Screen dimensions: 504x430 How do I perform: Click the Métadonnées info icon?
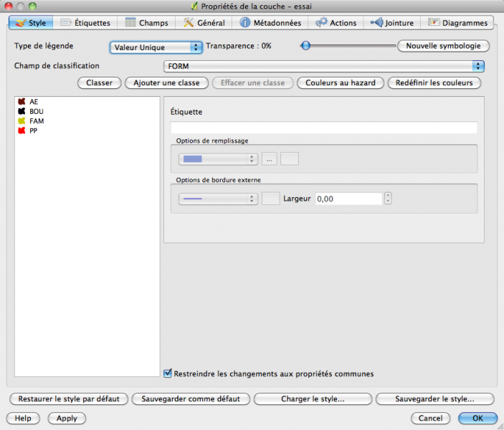click(245, 23)
